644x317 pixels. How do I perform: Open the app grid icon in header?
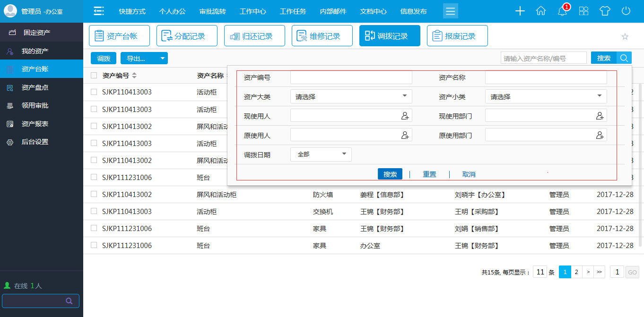point(583,10)
